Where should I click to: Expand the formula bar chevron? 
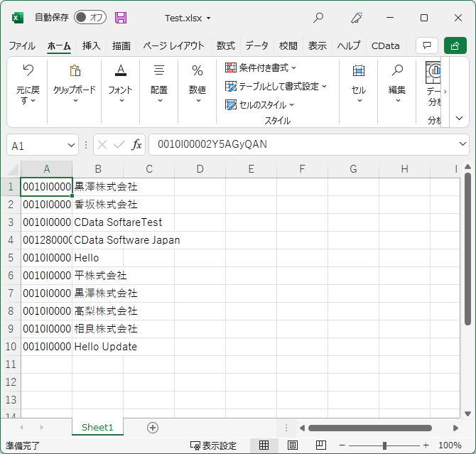coord(463,144)
